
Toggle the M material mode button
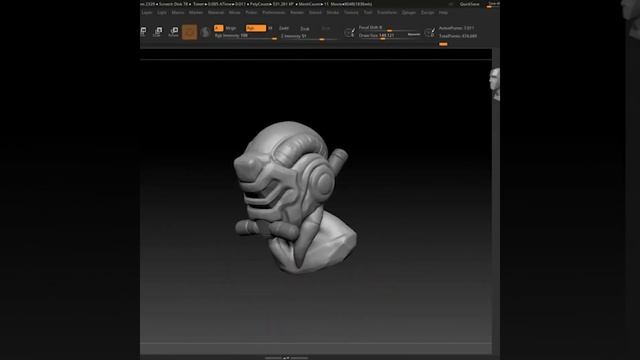tap(270, 28)
